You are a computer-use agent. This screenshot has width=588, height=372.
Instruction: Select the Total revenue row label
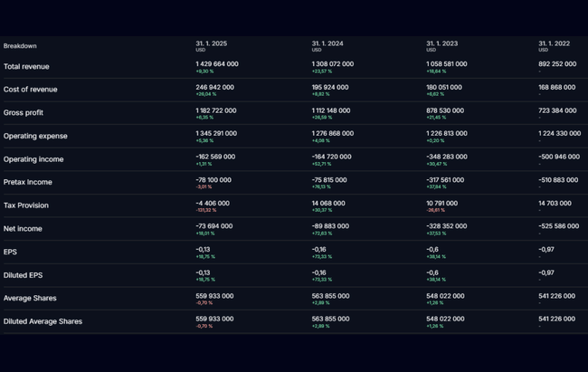pos(26,67)
